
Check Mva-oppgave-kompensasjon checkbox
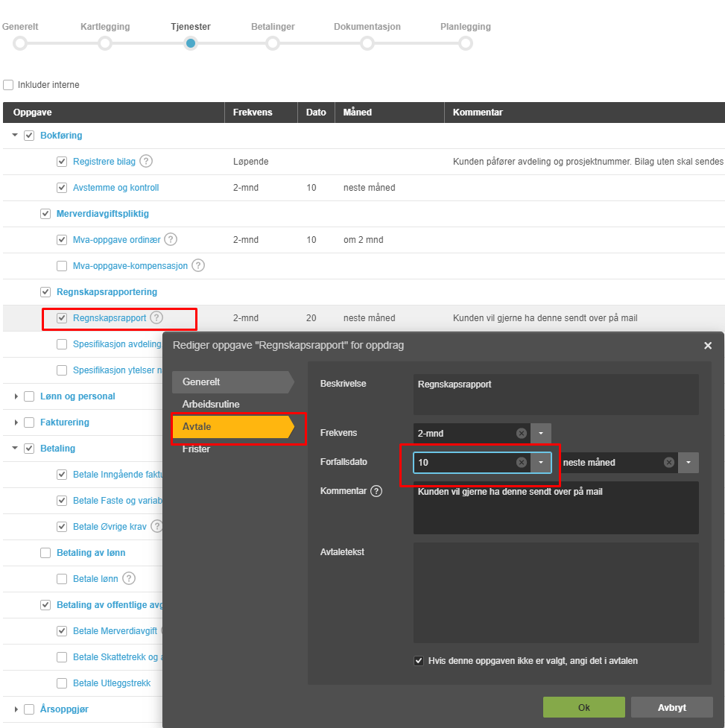pos(62,265)
